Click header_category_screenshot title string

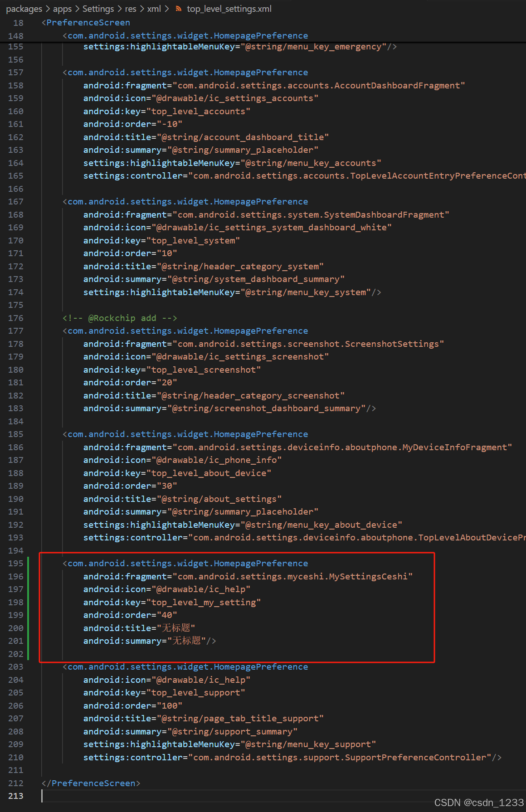pyautogui.click(x=251, y=396)
